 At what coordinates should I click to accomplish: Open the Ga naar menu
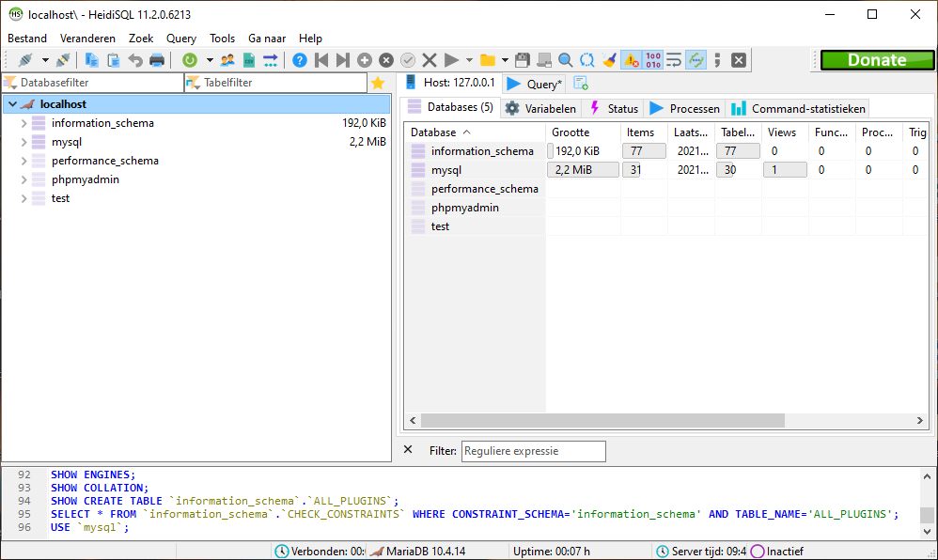pyautogui.click(x=267, y=39)
